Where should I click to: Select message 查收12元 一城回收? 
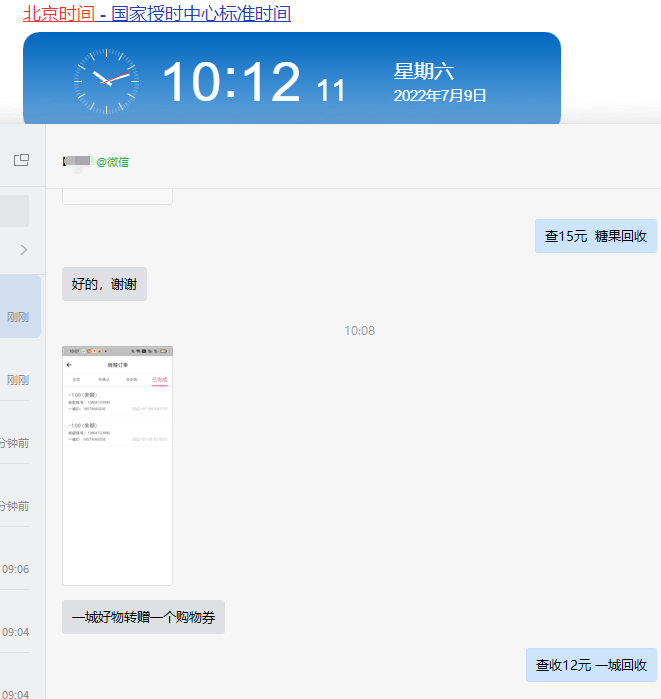tap(591, 665)
